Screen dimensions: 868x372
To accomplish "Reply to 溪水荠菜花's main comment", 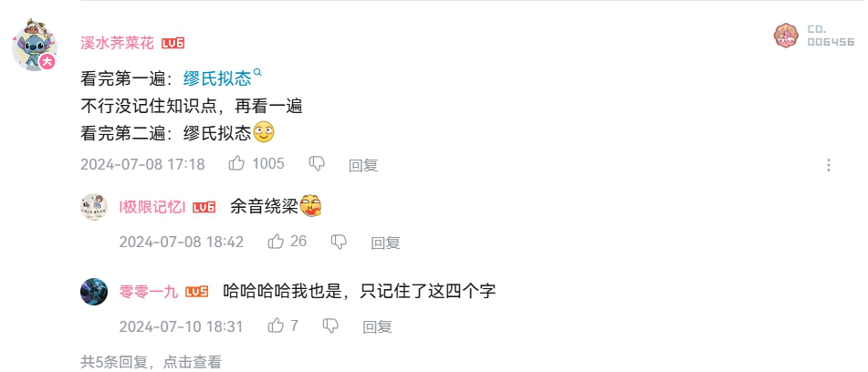I will pyautogui.click(x=363, y=165).
